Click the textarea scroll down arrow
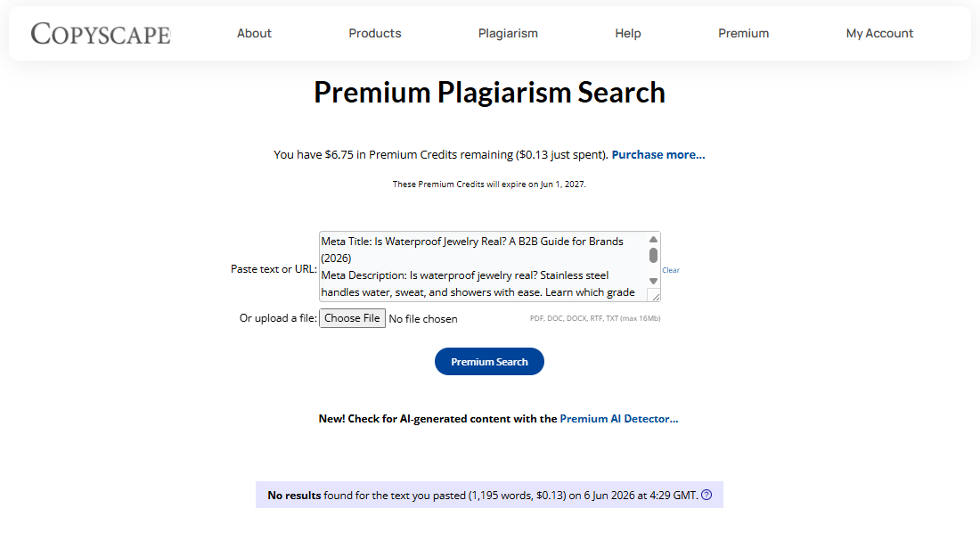The image size is (980, 533). pos(653,281)
